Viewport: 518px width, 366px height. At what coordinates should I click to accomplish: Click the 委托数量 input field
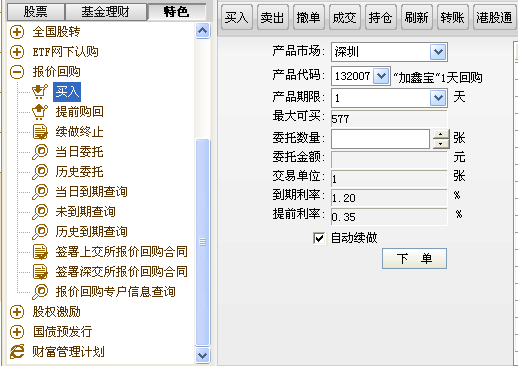coord(380,139)
